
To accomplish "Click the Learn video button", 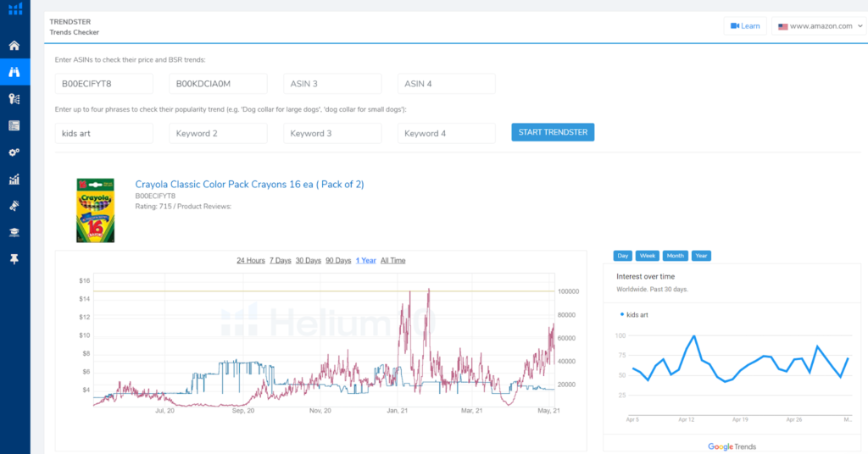I will pyautogui.click(x=745, y=26).
